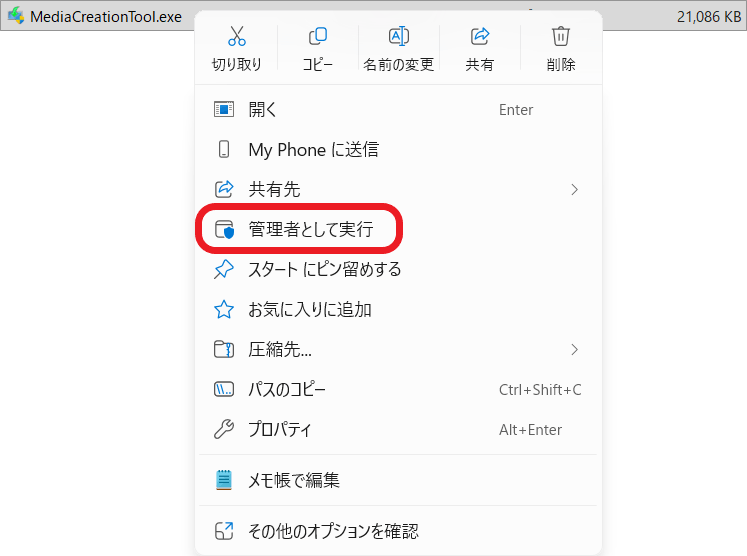Click the MediaCreationTool.exe file icon
The width and height of the screenshot is (747, 556).
point(16,17)
